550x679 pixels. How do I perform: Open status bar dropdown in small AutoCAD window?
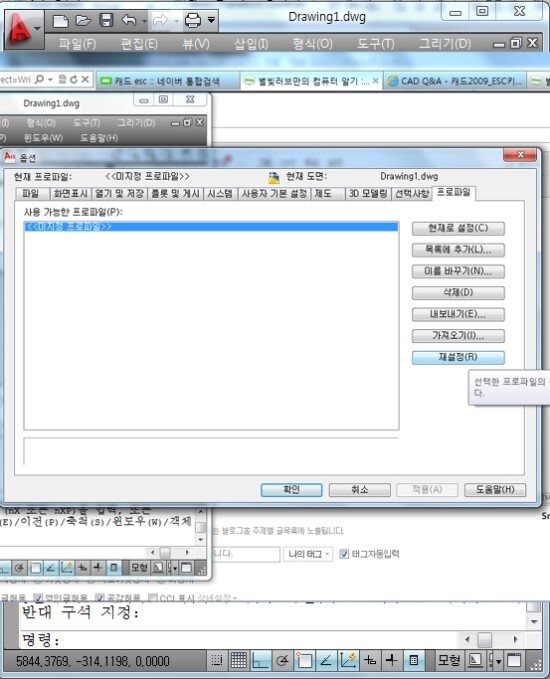(173, 567)
